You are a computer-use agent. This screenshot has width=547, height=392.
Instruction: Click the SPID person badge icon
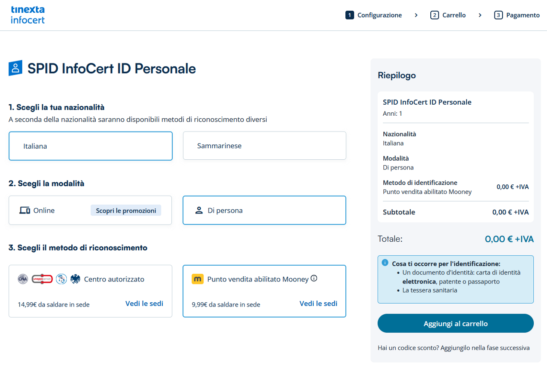[15, 68]
